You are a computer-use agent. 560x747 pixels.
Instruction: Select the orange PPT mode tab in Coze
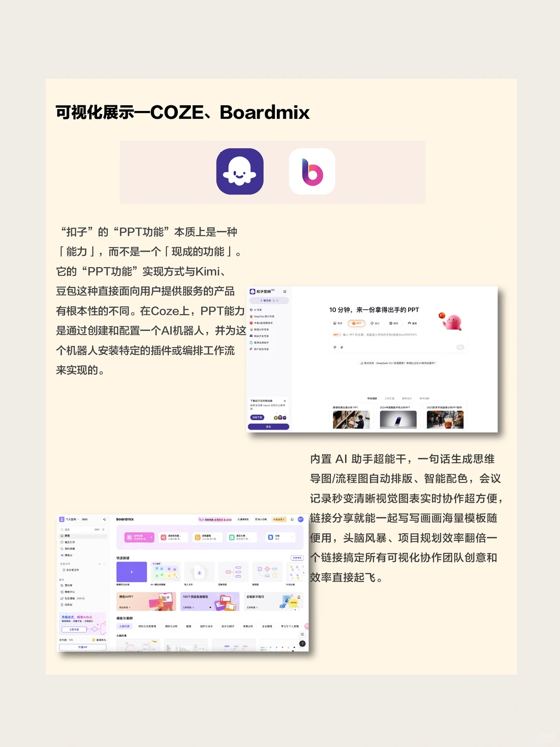pyautogui.click(x=356, y=323)
